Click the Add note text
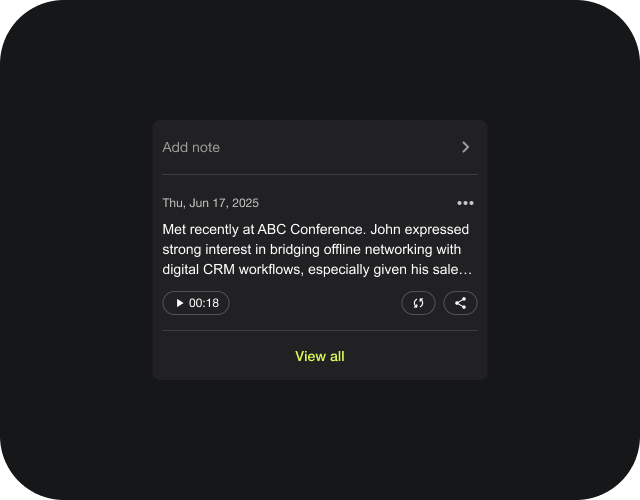The image size is (640, 500). pos(191,147)
